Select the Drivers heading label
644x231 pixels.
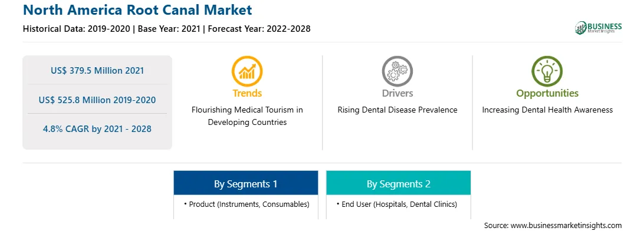pos(397,93)
